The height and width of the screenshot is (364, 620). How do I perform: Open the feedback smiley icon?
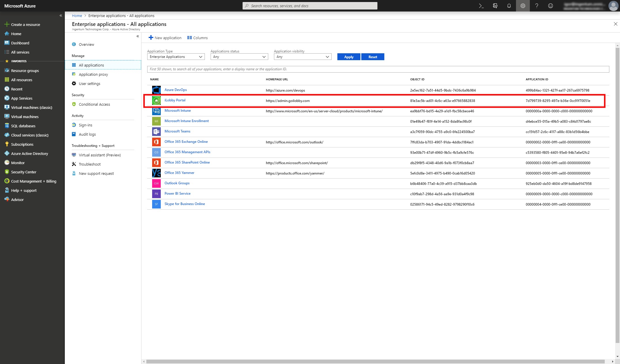click(x=550, y=6)
